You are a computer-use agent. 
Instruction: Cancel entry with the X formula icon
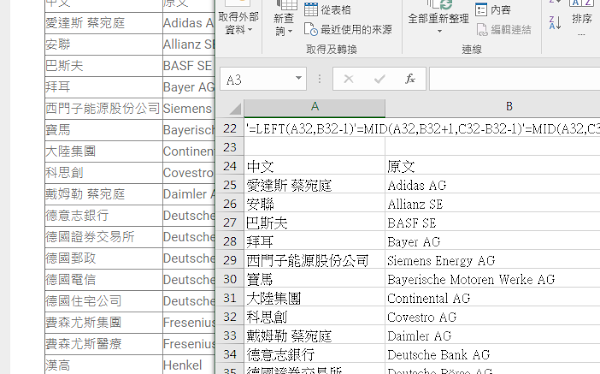click(349, 79)
